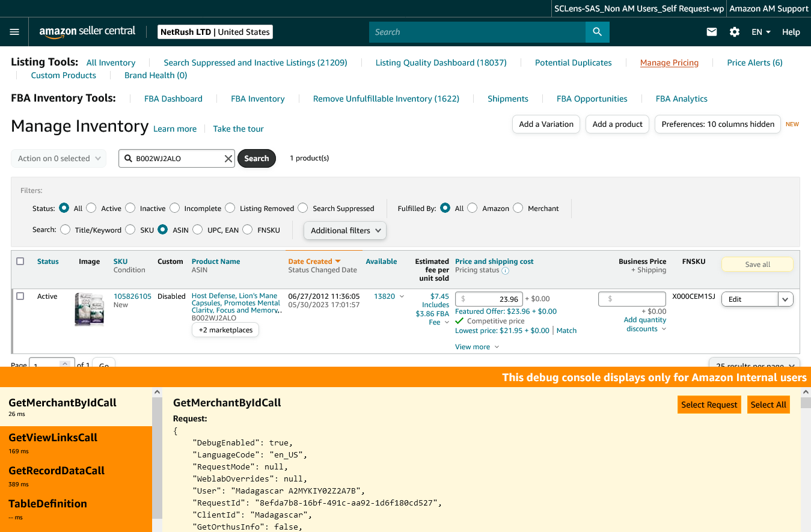Click the +2 marketplaces button

[x=225, y=330]
